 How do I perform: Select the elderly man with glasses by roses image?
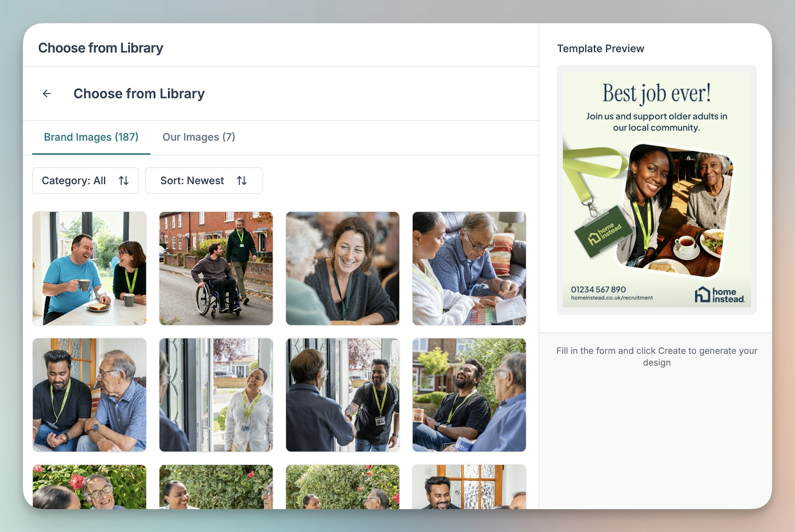point(90,487)
